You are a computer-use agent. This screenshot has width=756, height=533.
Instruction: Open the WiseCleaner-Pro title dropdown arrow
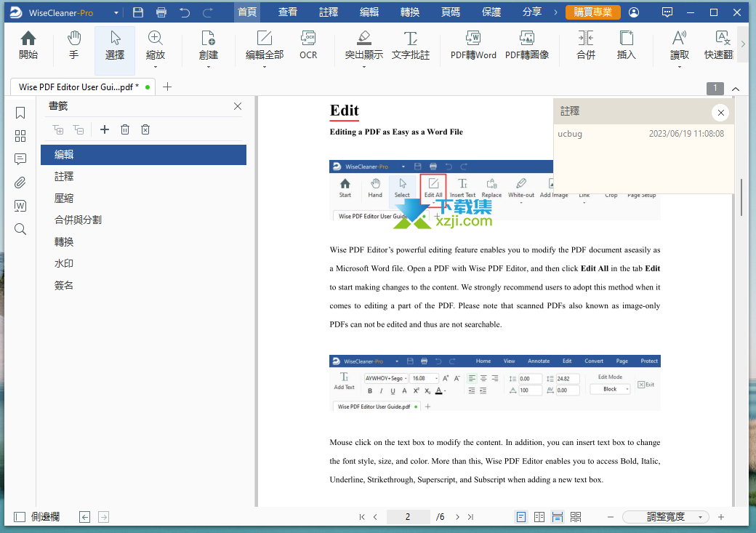coord(116,13)
